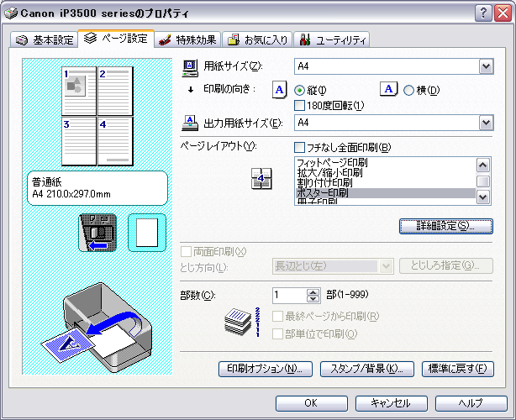
Task: Click the printer output illustration
Action: (x=97, y=328)
